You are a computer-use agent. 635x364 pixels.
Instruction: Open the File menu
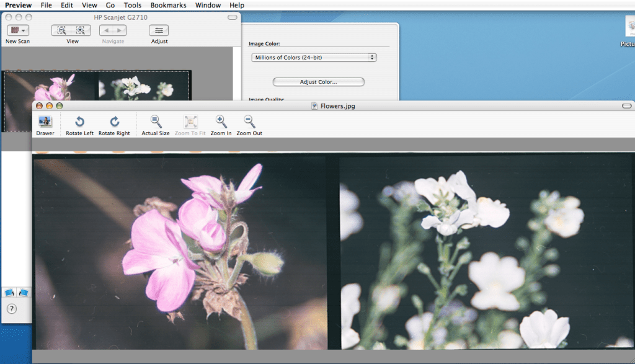[x=47, y=5]
